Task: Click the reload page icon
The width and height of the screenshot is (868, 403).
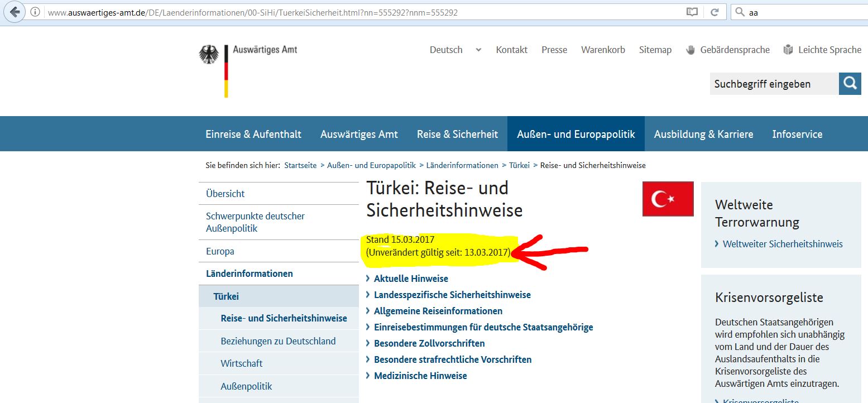Action: click(714, 12)
